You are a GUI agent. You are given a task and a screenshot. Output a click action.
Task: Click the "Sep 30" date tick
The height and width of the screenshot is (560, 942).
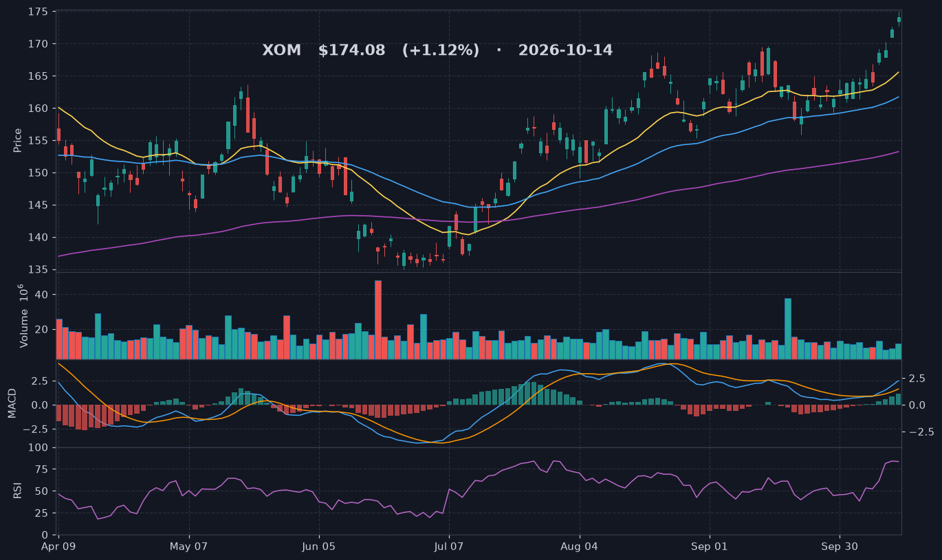coord(840,547)
